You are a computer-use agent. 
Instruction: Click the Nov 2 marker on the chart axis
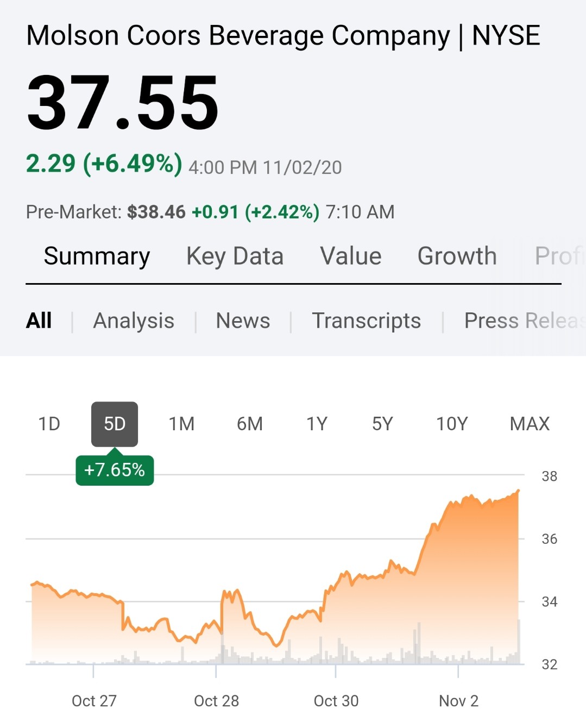458,701
